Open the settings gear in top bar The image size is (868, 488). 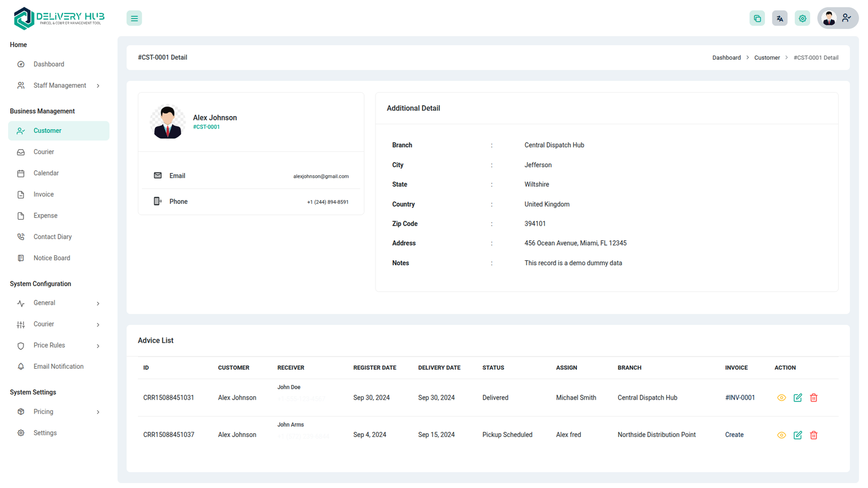[x=802, y=18]
